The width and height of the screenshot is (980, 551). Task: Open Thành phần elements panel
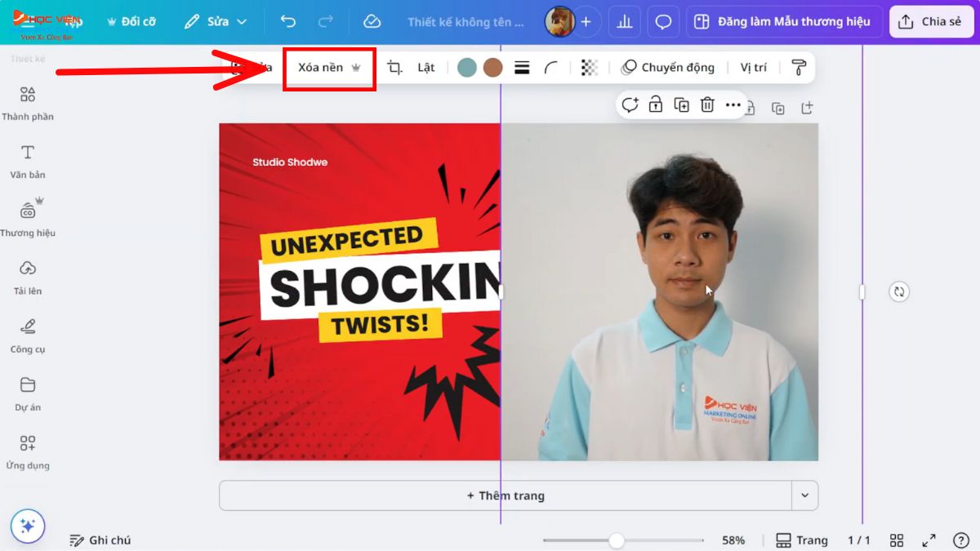28,103
